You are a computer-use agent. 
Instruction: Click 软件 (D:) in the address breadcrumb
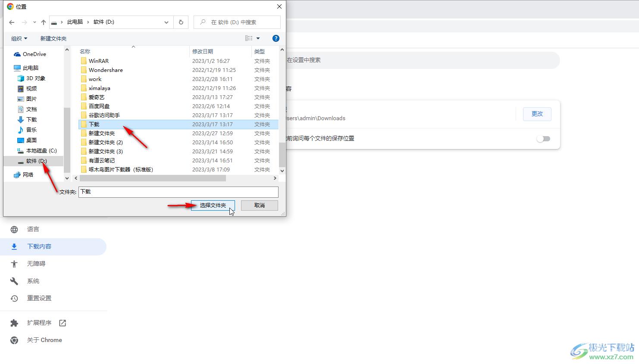[x=104, y=22]
